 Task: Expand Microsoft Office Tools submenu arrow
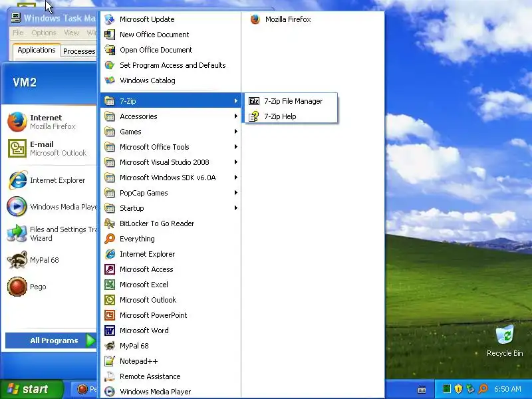pos(235,147)
